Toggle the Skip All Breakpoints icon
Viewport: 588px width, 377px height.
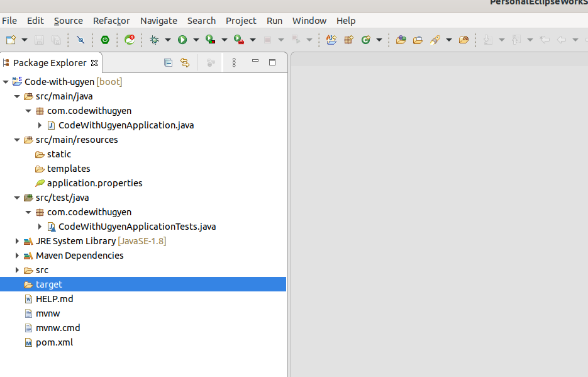tap(80, 40)
